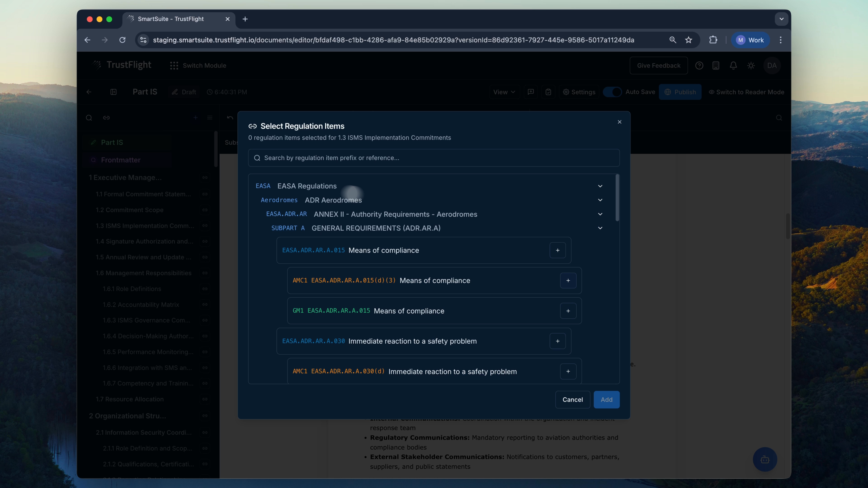Toggle light/dark theme sun icon

(751, 66)
